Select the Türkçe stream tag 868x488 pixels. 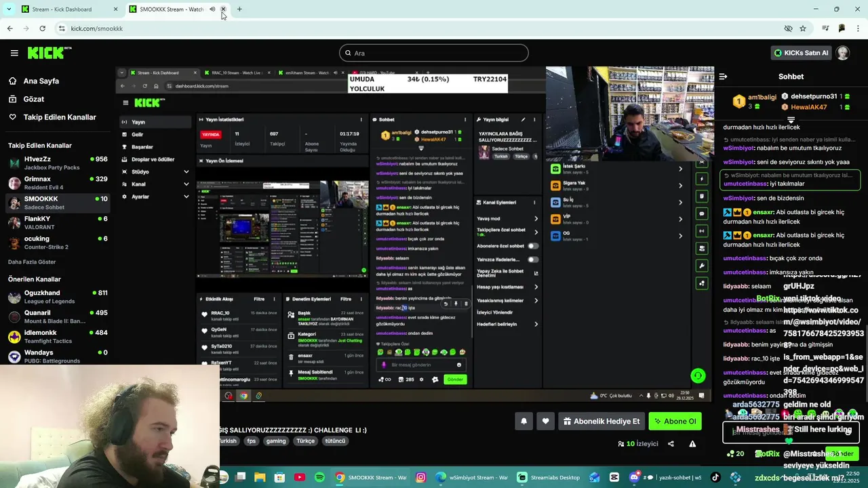tap(305, 441)
